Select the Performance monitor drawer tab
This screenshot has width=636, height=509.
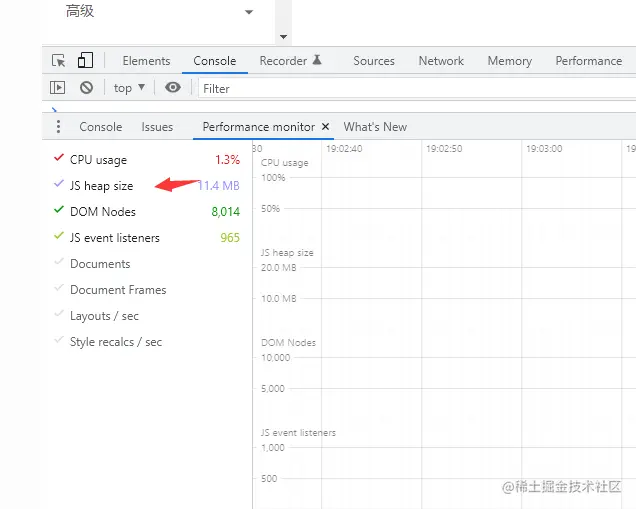[258, 127]
